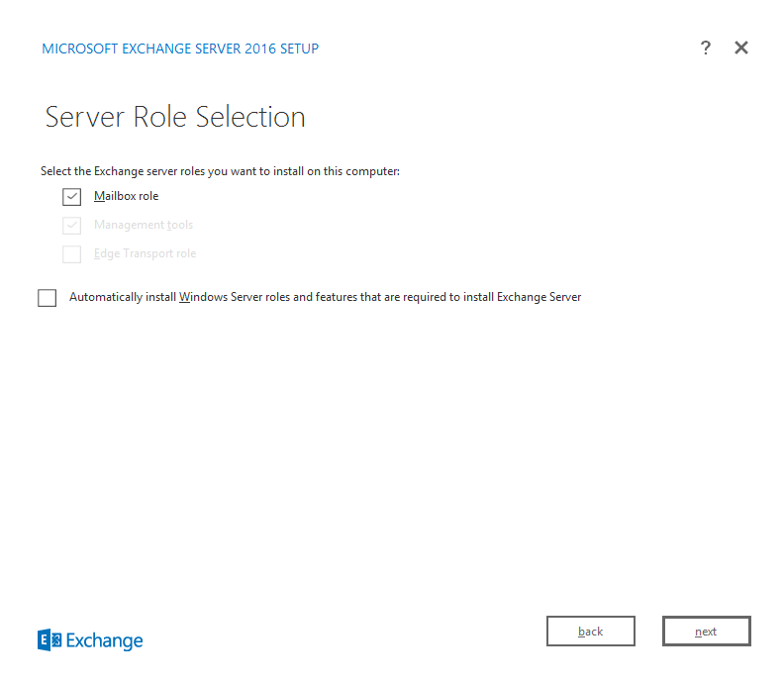This screenshot has height=684, width=784.
Task: Click the Management tools label
Action: 144,225
